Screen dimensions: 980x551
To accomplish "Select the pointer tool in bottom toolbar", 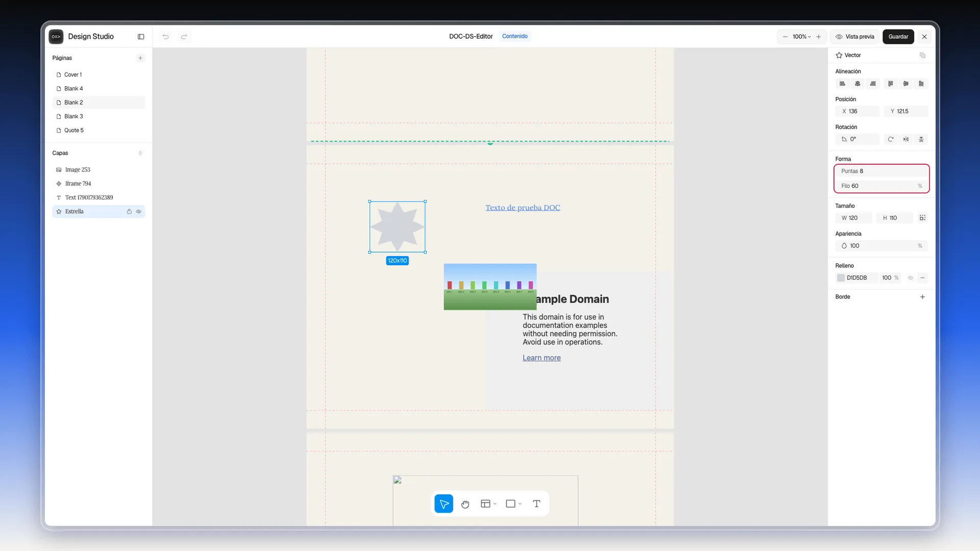I will click(x=444, y=504).
